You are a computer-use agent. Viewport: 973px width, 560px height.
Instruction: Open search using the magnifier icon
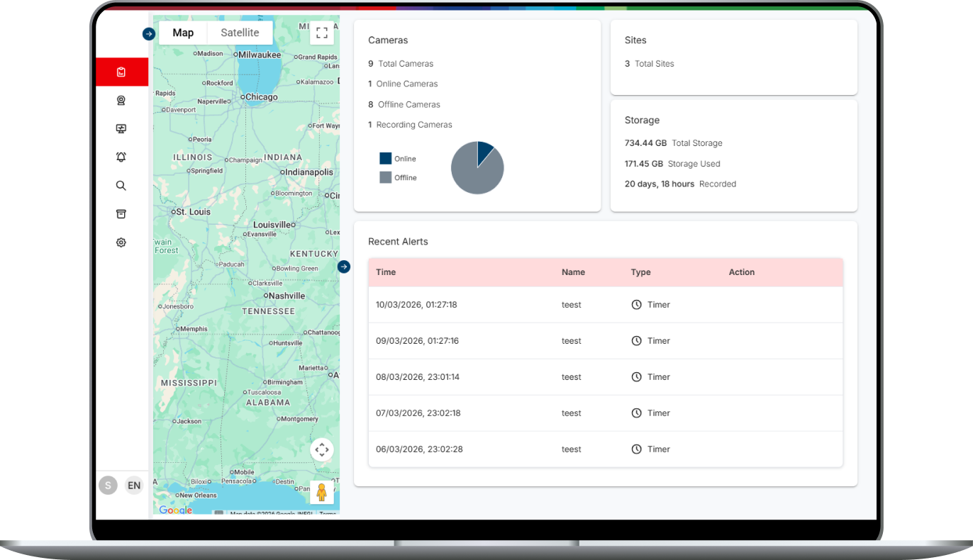pyautogui.click(x=121, y=185)
